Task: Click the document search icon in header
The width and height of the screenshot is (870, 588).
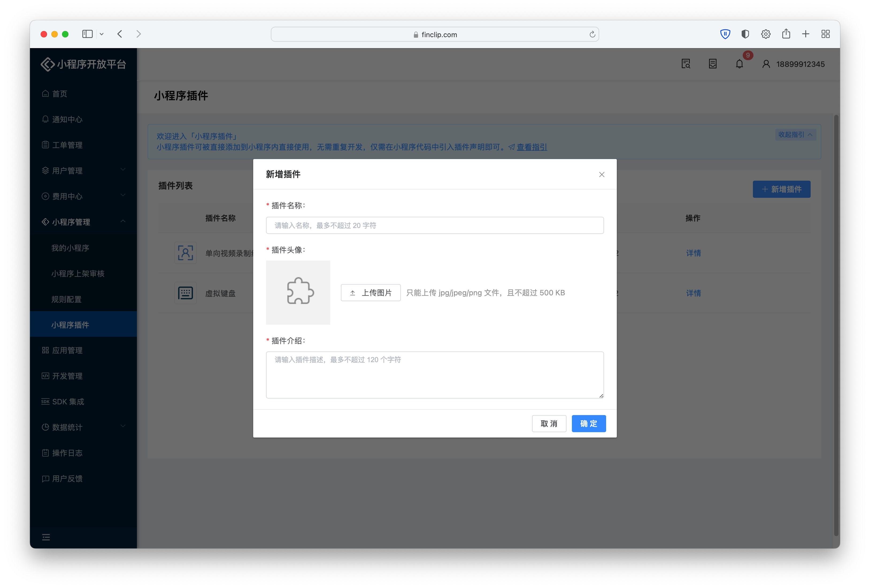Action: pyautogui.click(x=686, y=64)
